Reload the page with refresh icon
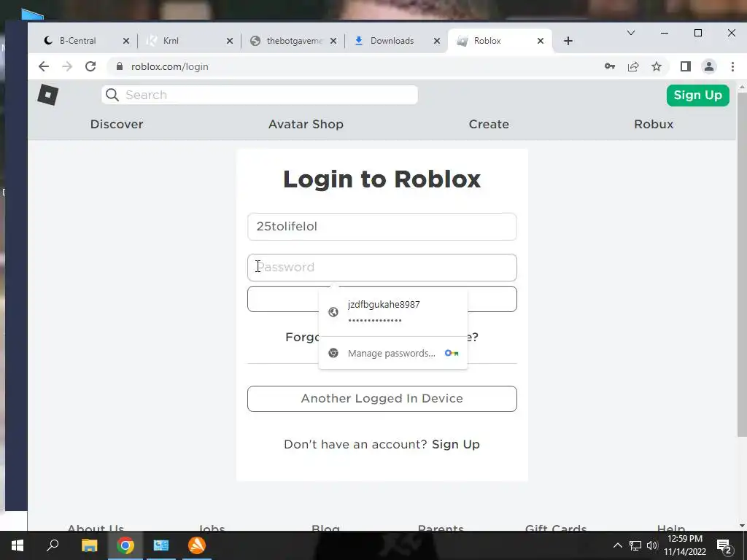 coord(90,66)
